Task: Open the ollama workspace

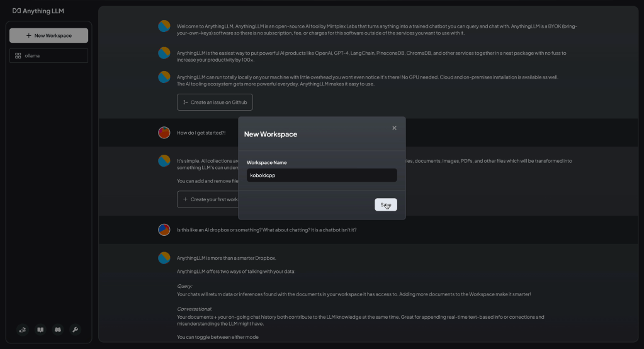Action: (48, 56)
